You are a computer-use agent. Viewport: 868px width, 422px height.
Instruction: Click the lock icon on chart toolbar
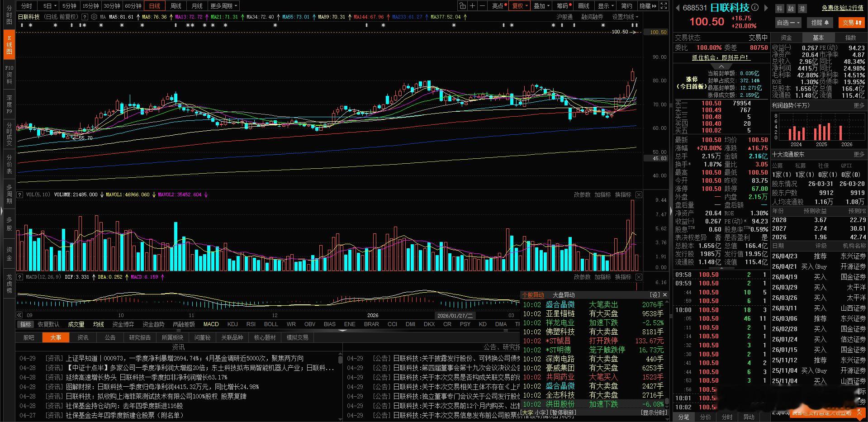[462, 6]
